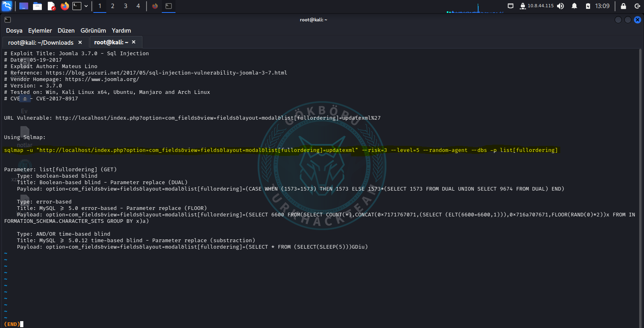Open the volume speaker control

560,6
